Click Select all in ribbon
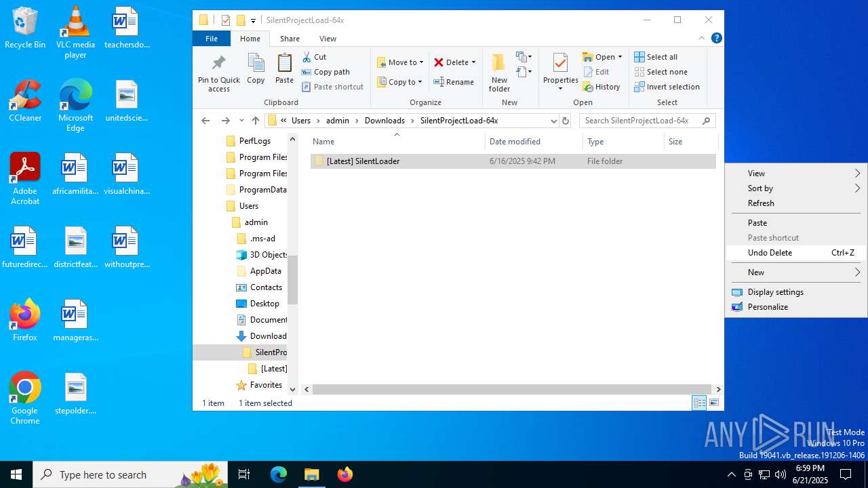 tap(656, 57)
